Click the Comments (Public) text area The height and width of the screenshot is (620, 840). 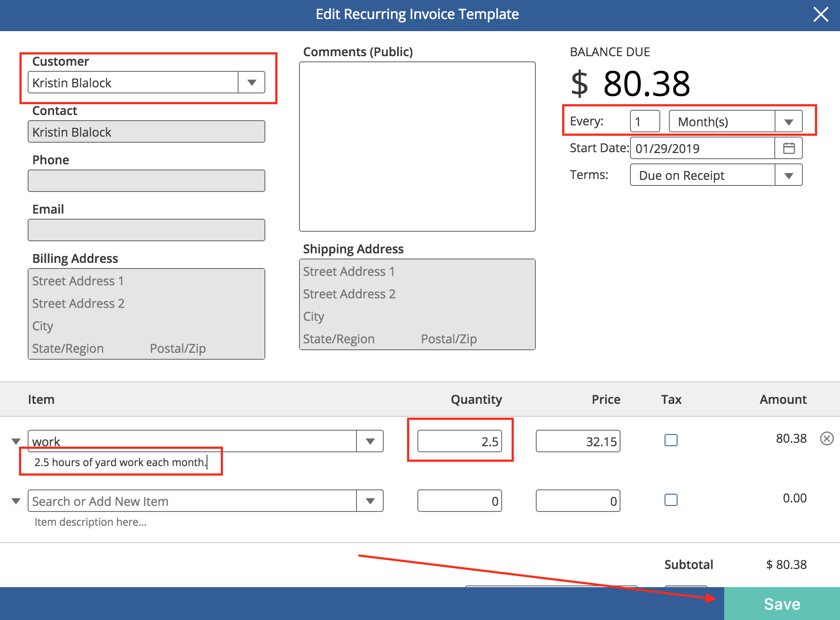(x=417, y=146)
